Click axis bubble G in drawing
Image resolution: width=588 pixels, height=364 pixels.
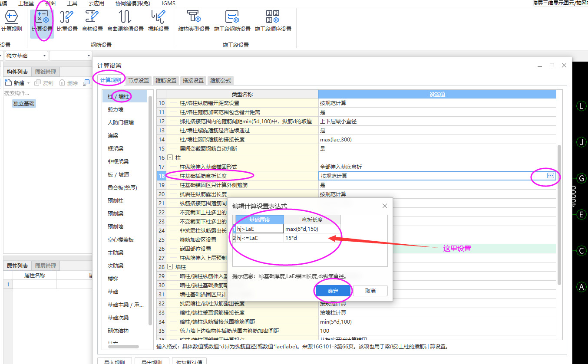pyautogui.click(x=581, y=178)
